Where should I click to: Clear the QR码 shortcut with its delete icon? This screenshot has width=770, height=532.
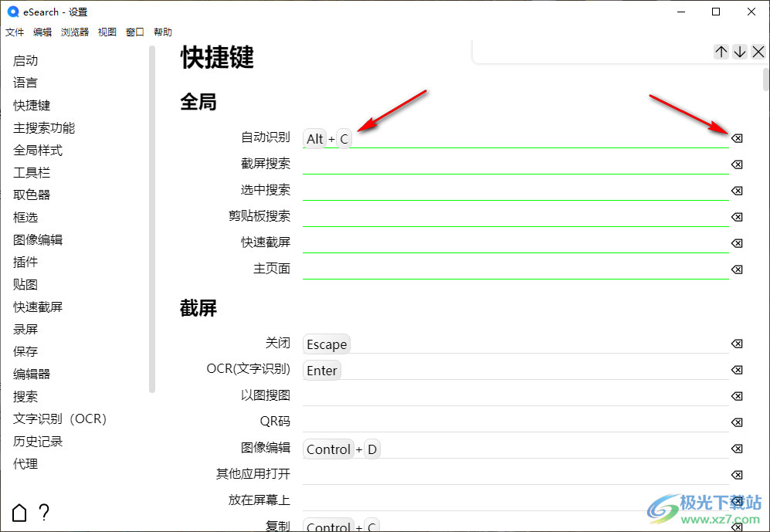click(x=737, y=422)
